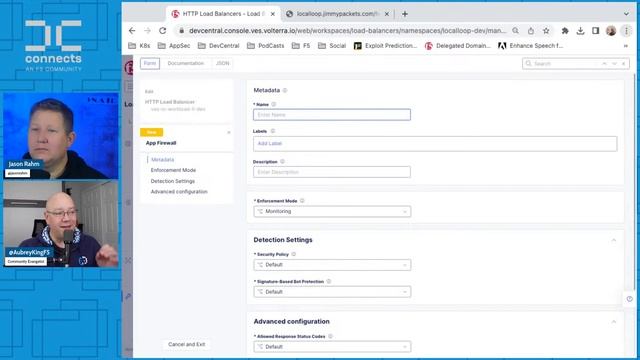
Task: Clear the form search with X
Action: tap(624, 64)
